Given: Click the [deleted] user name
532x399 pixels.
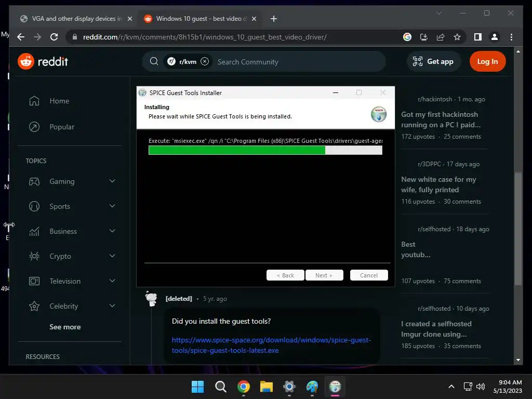Looking at the screenshot, I should click(179, 299).
